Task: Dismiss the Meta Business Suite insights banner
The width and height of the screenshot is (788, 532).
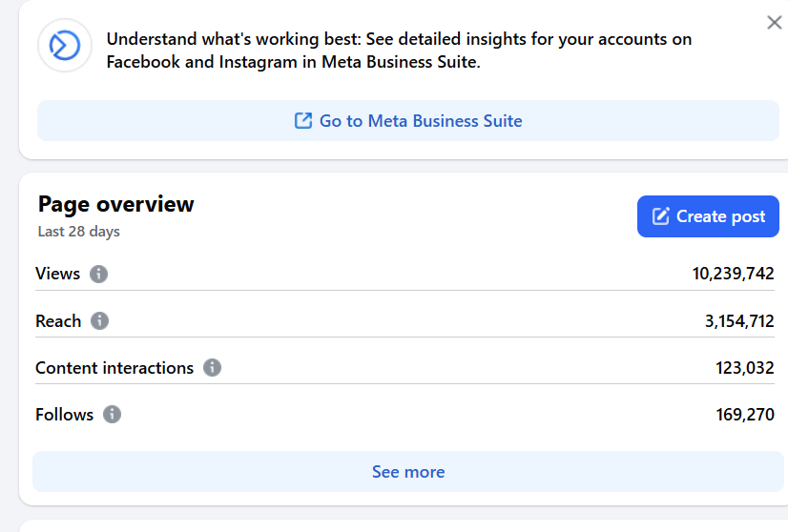Action: (x=775, y=23)
